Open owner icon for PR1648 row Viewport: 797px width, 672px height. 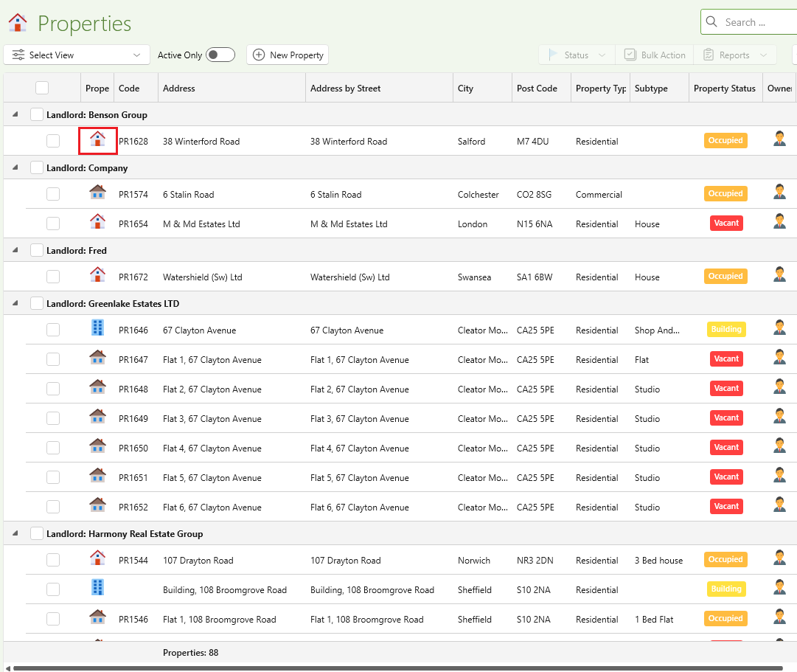[779, 386]
